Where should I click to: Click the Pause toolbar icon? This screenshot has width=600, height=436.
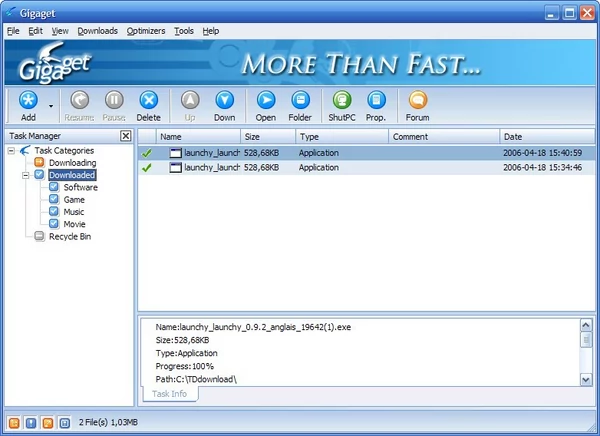click(114, 100)
